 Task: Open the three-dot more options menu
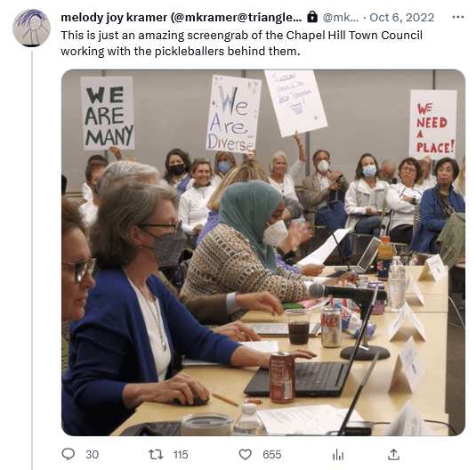pos(458,17)
